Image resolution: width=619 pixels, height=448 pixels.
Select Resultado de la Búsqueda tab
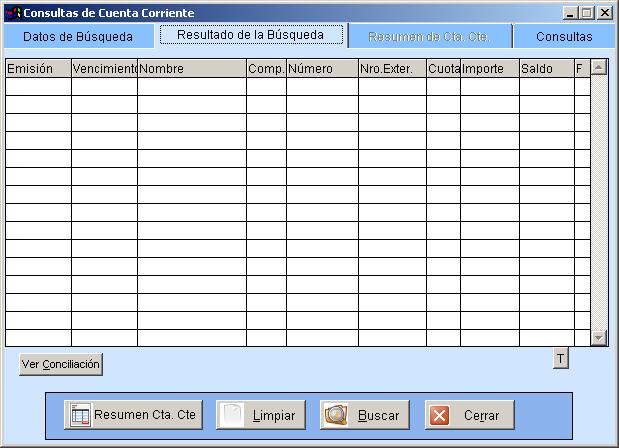pos(250,35)
